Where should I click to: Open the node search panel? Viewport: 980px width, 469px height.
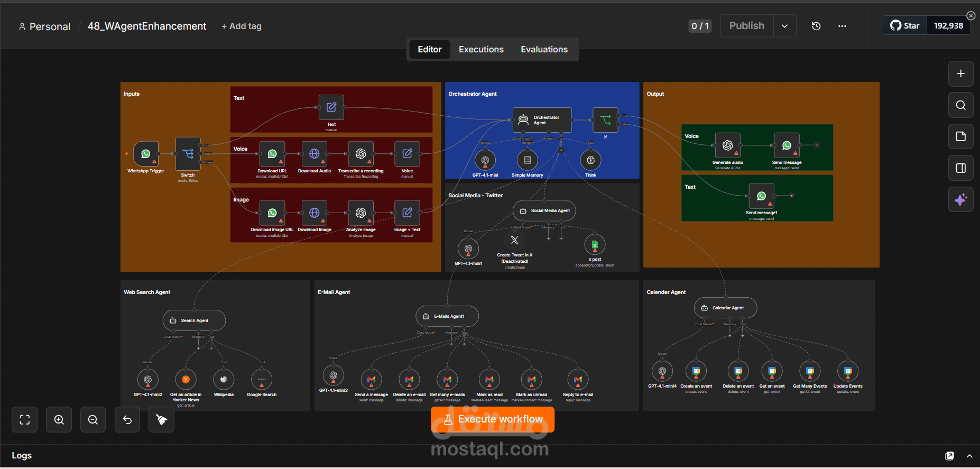pyautogui.click(x=961, y=105)
